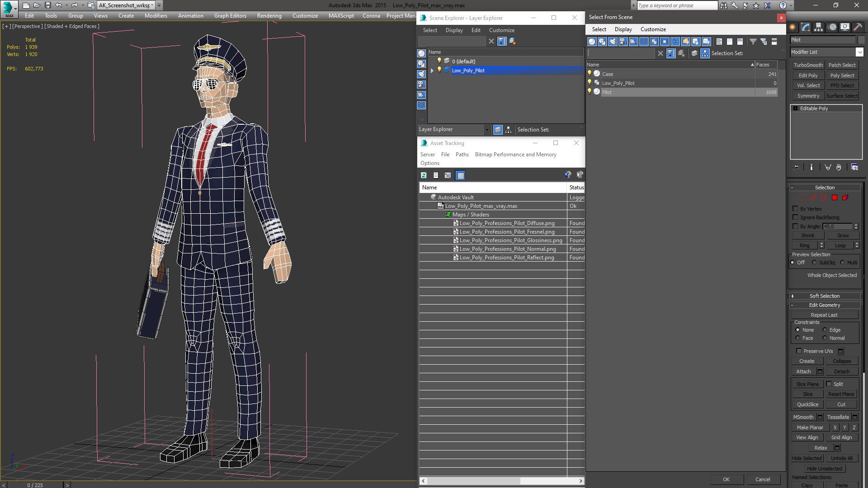The height and width of the screenshot is (488, 868).
Task: Click the Save File toolbar icon
Action: coord(48,5)
